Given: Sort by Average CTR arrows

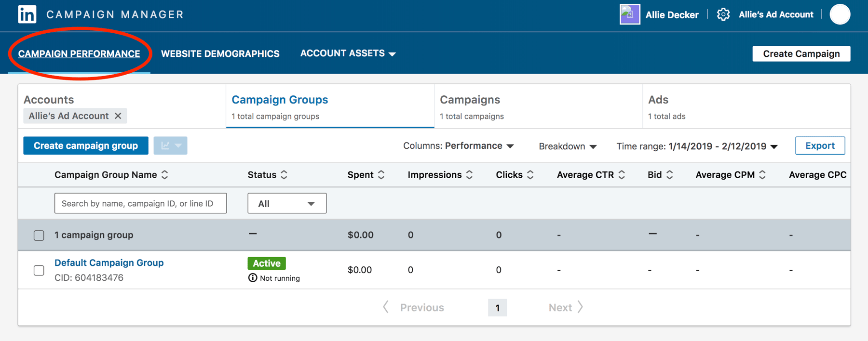Looking at the screenshot, I should 622,175.
